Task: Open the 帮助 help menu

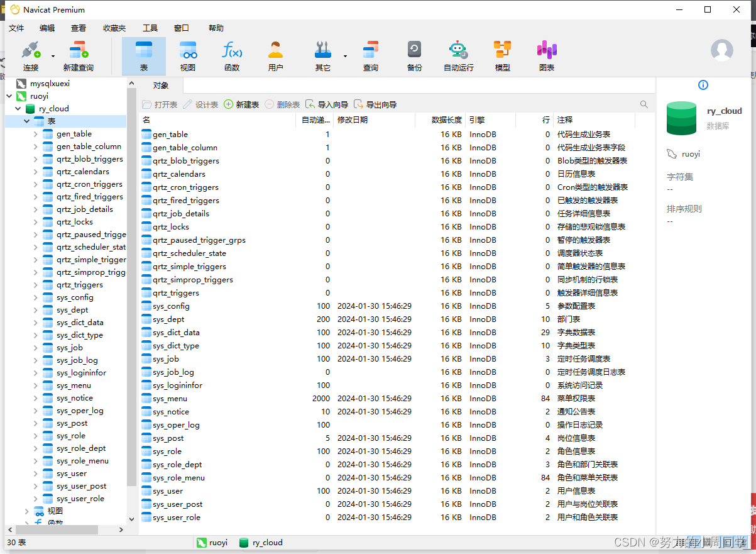Action: [216, 28]
